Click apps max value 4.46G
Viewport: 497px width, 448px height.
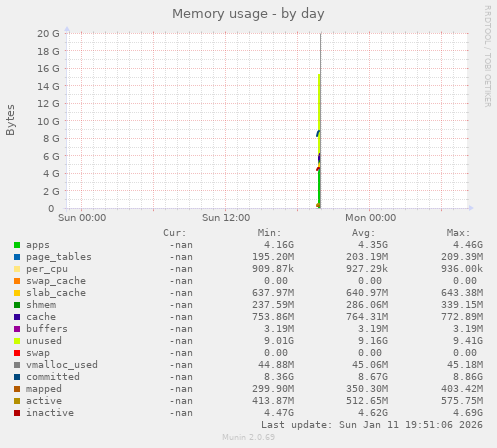click(468, 245)
